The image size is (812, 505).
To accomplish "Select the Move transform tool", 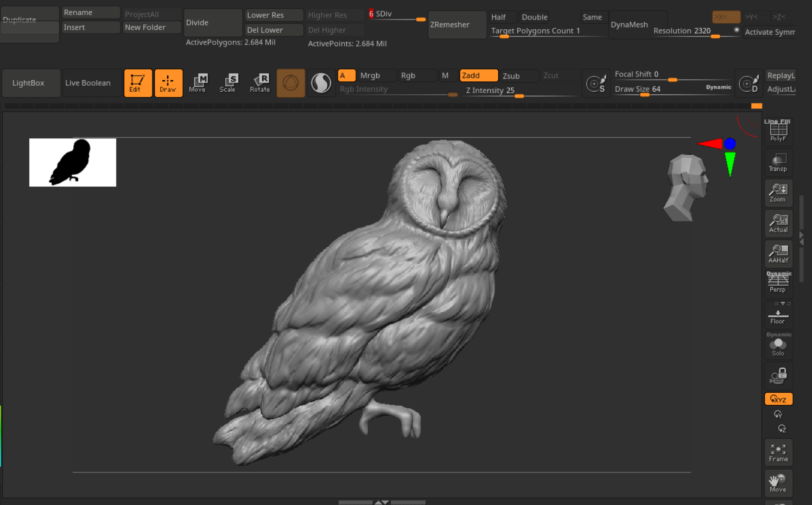I will click(x=198, y=83).
